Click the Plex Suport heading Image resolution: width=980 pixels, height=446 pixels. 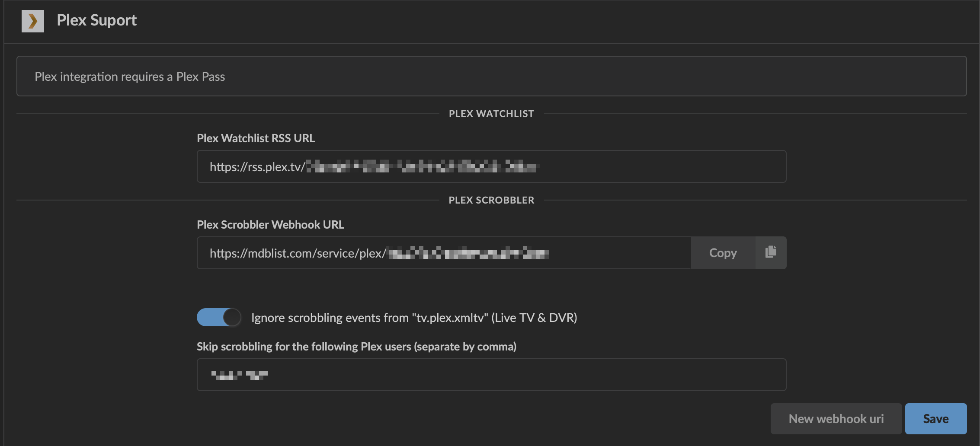pyautogui.click(x=96, y=20)
